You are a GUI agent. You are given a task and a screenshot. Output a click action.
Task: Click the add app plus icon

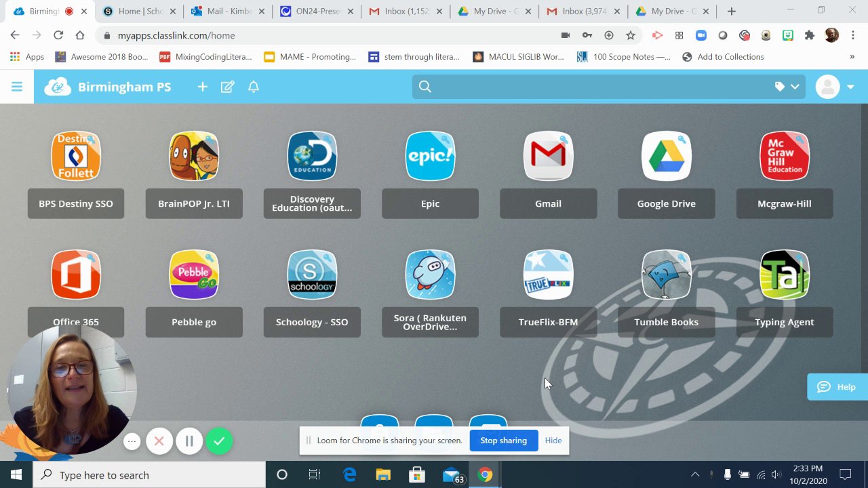point(202,87)
